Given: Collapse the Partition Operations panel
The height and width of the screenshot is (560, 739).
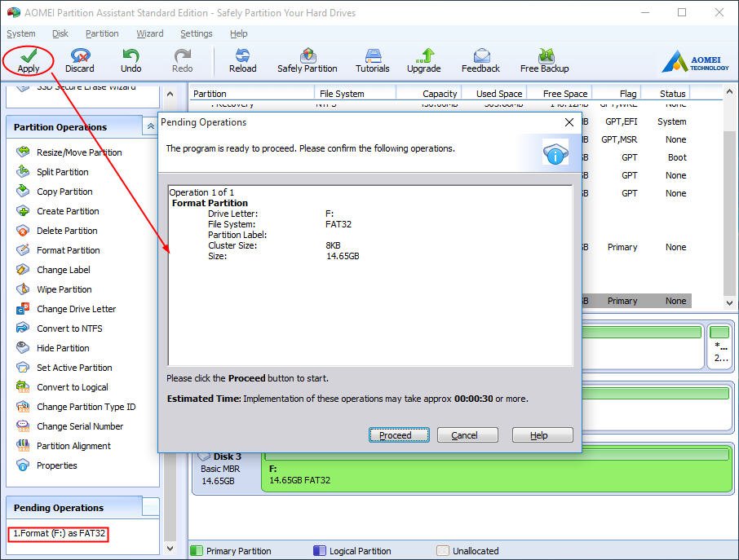Looking at the screenshot, I should coord(150,126).
